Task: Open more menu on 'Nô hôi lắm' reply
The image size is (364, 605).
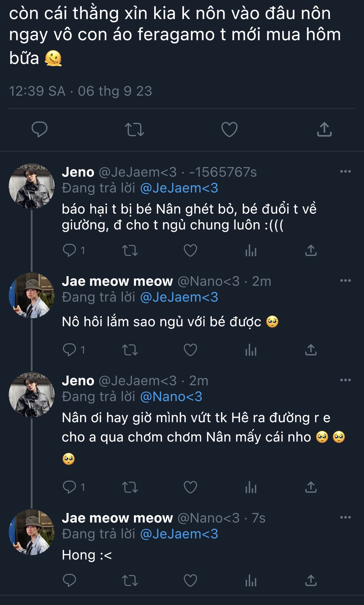Action: tap(345, 280)
